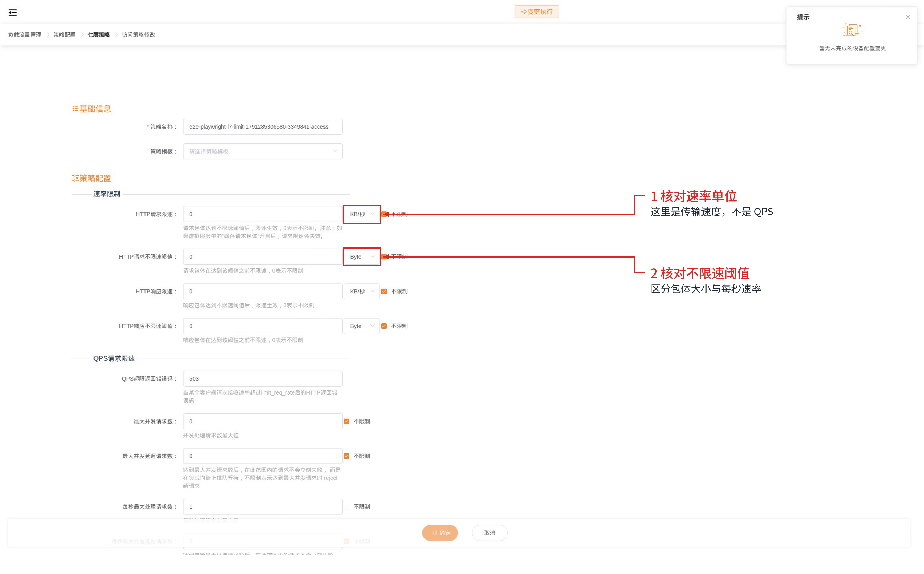The image size is (924, 574).
Task: Click the 确定 confirm button
Action: [x=440, y=533]
